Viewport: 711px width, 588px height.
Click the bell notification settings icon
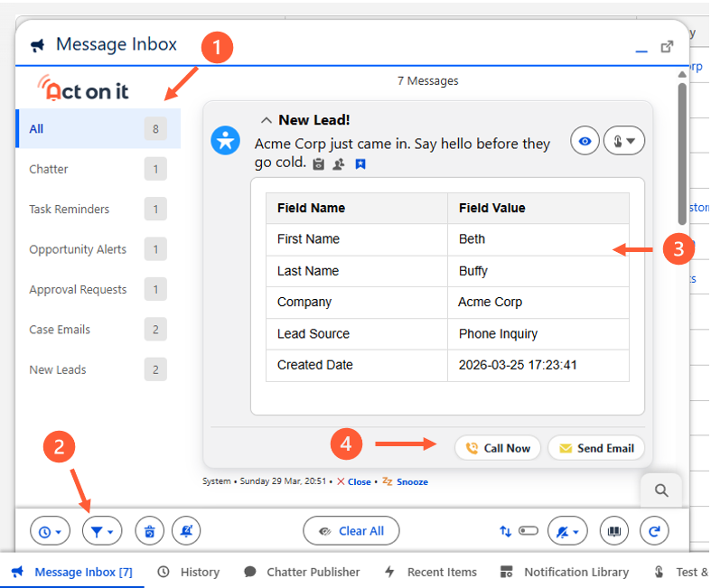186,531
